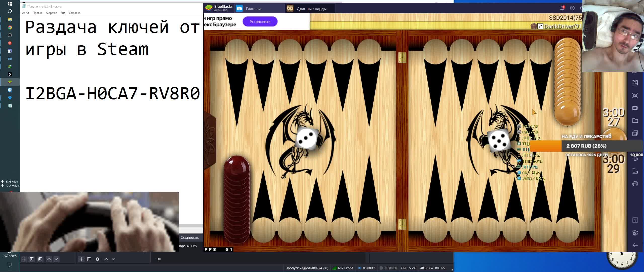This screenshot has width=644, height=272.
Task: Click the Установить ad button
Action: [260, 22]
